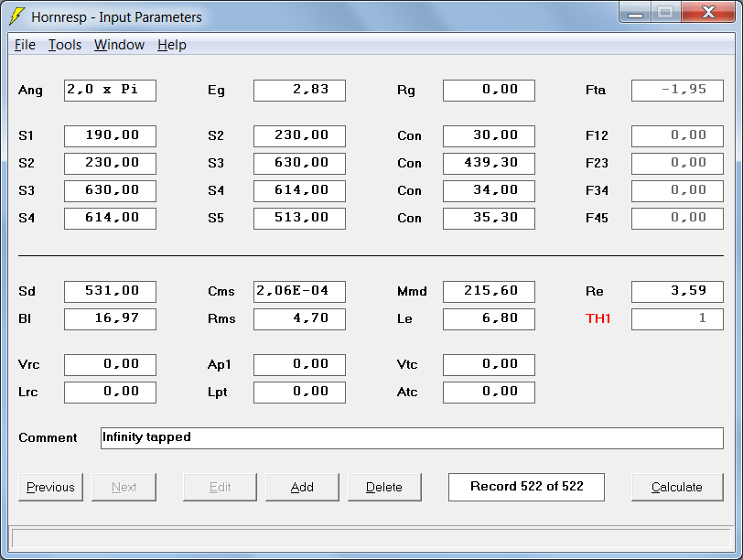Click the Vtc input field
Screen dimensions: 743x560
coord(489,365)
